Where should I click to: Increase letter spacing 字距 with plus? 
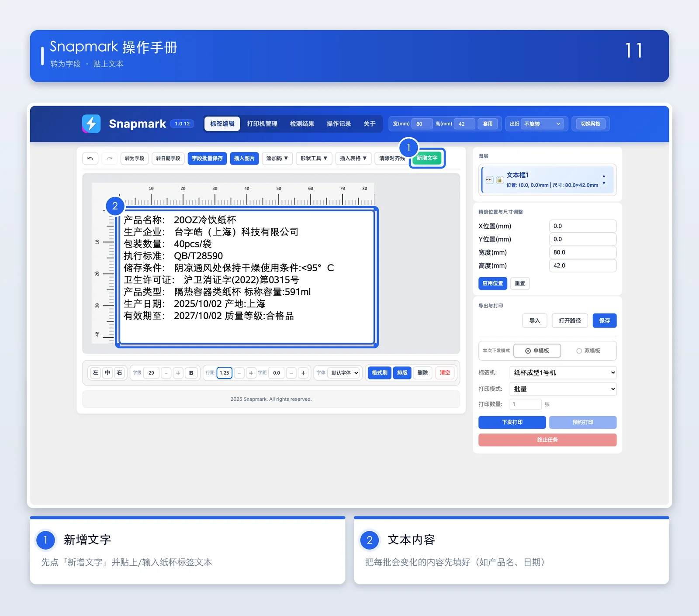(303, 373)
